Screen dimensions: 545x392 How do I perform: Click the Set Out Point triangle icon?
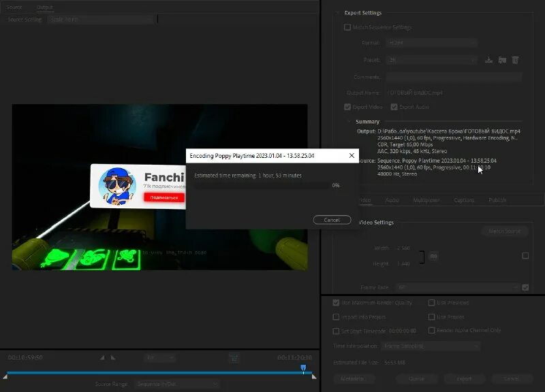pos(113,357)
